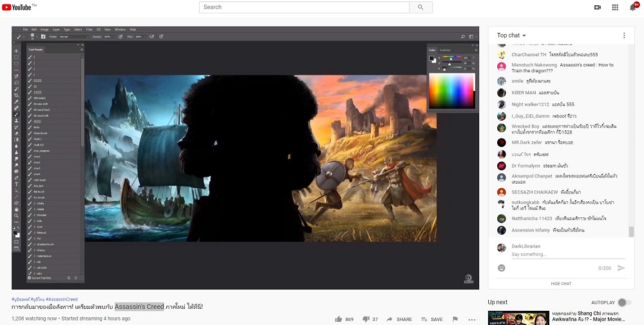The height and width of the screenshot is (325, 644).
Task: Click the live chat scrollbar
Action: pyautogui.click(x=631, y=231)
